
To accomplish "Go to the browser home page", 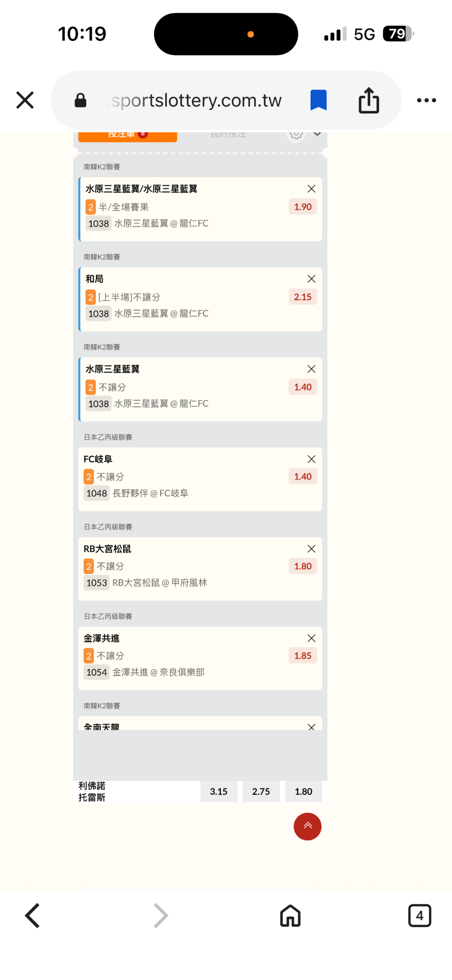I will click(x=290, y=916).
